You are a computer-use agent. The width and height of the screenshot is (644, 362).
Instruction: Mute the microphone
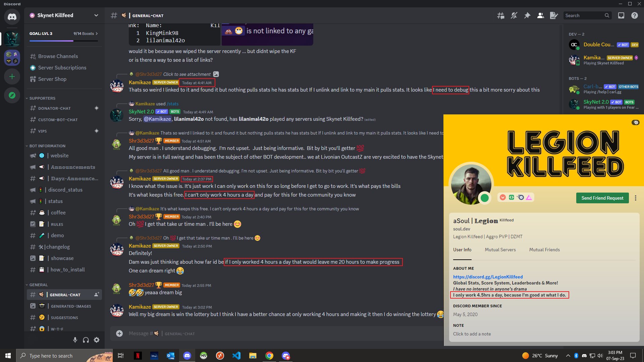(75, 340)
